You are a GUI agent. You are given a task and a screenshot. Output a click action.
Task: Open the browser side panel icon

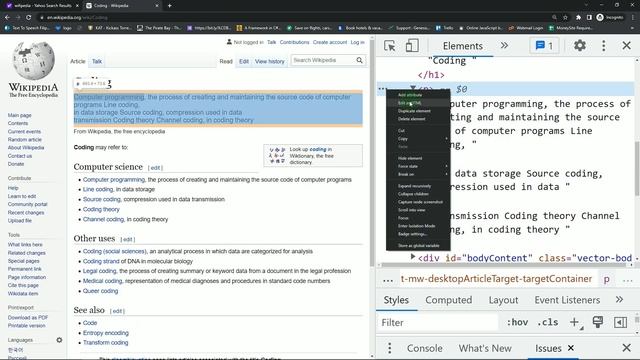tap(589, 17)
